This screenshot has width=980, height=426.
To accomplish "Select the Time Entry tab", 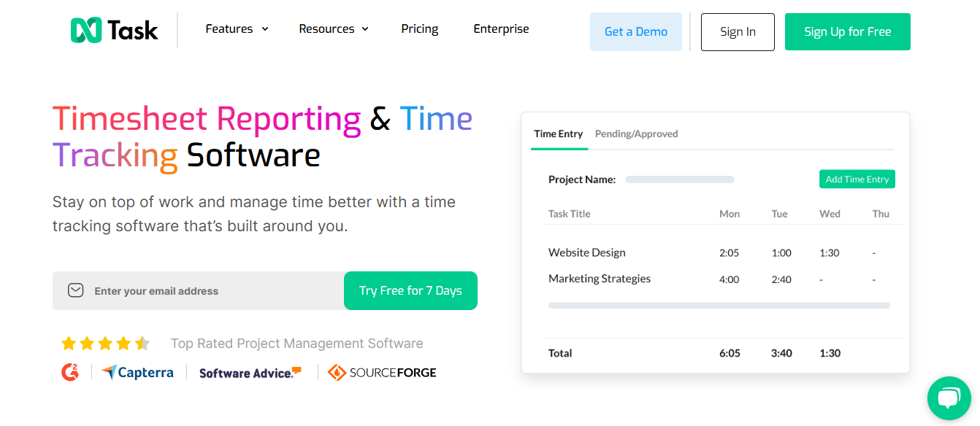I will 559,133.
